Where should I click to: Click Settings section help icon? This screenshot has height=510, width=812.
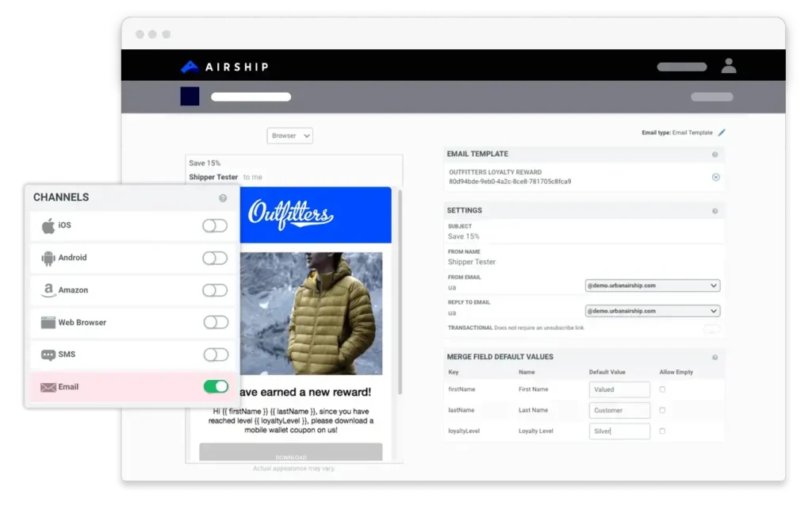coord(714,211)
